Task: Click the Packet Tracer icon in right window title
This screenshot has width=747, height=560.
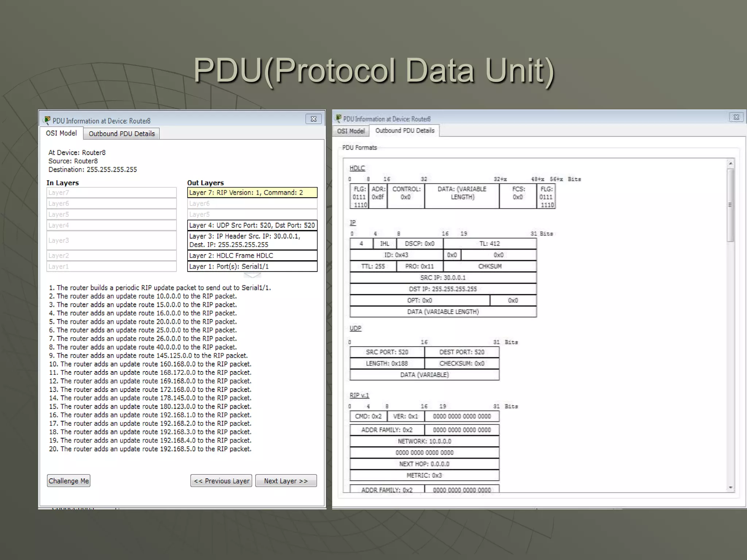Action: pos(338,118)
